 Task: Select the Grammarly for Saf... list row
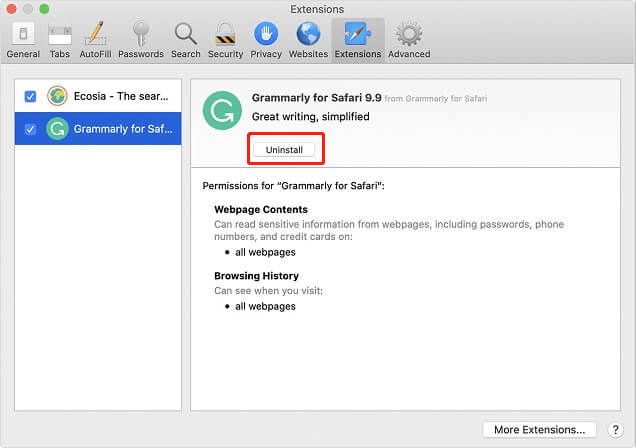point(98,129)
